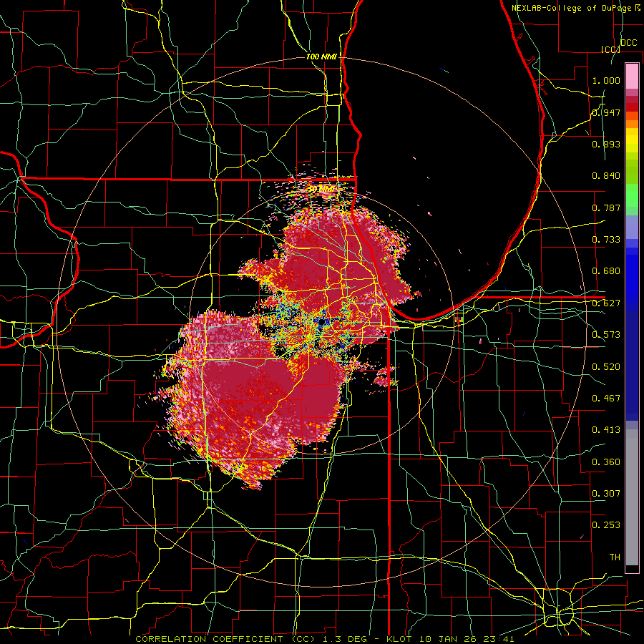Click the 0.307 scale value

[x=606, y=494]
